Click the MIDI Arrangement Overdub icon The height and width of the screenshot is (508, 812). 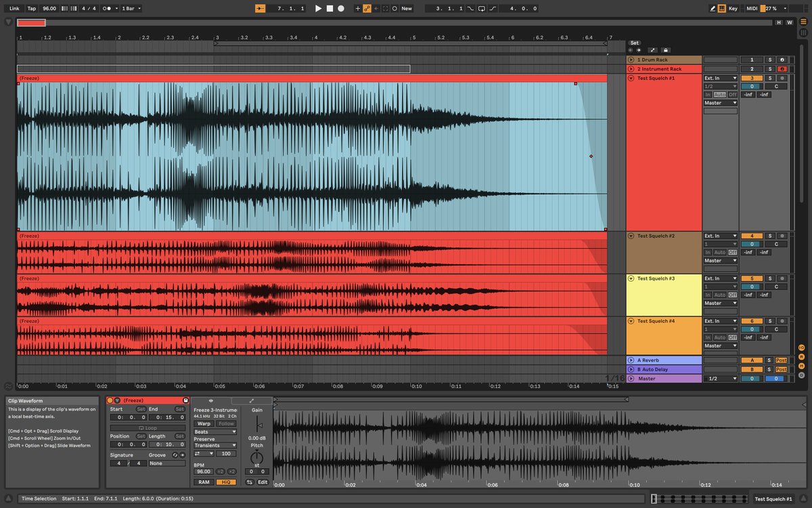[x=358, y=8]
